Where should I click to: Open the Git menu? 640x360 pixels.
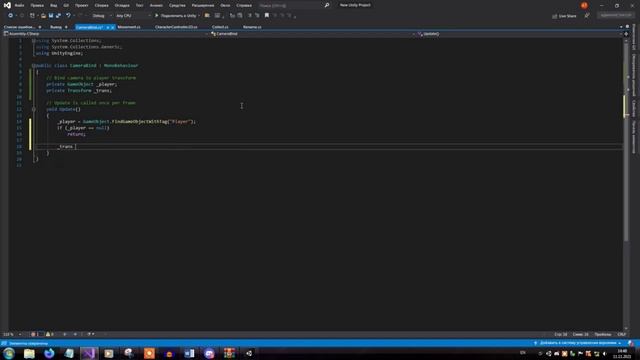66,6
